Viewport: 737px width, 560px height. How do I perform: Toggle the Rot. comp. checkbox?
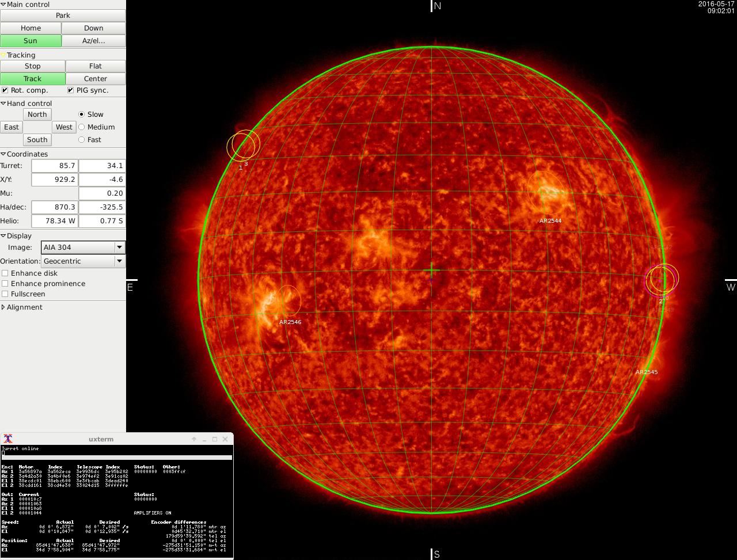point(5,90)
